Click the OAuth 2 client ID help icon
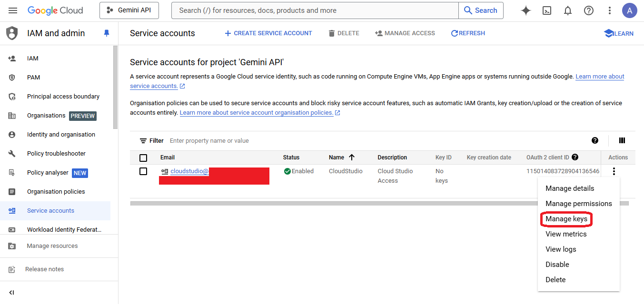 575,157
